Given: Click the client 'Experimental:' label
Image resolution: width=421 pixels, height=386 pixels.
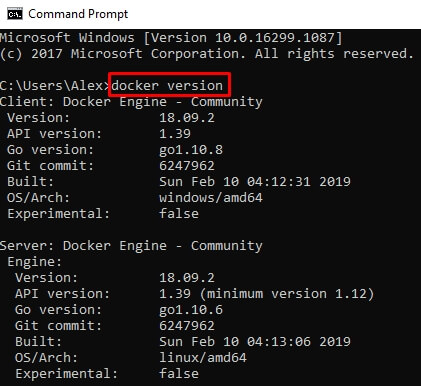Looking at the screenshot, I should point(58,214).
